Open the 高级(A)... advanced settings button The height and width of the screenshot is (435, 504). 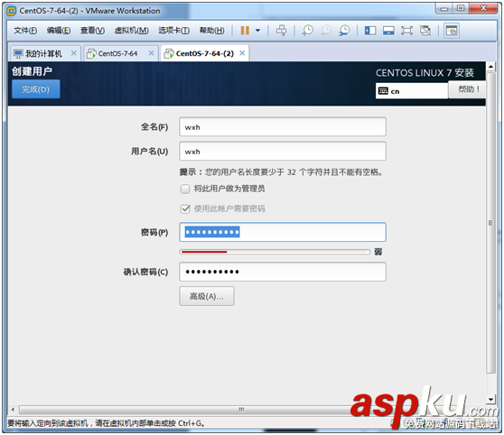(207, 296)
